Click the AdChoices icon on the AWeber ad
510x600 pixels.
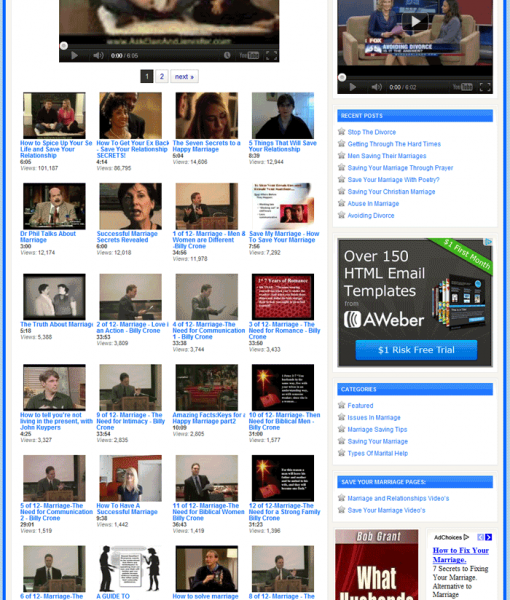click(x=488, y=242)
